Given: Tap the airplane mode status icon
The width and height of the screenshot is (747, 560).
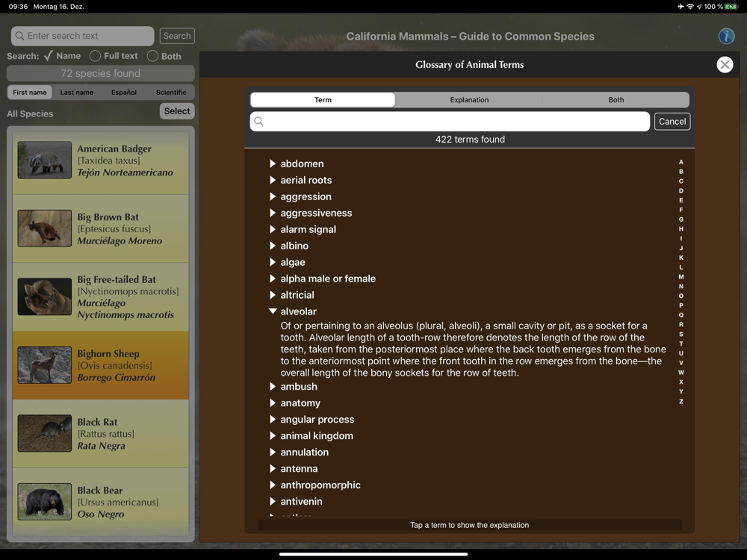Looking at the screenshot, I should click(x=681, y=7).
